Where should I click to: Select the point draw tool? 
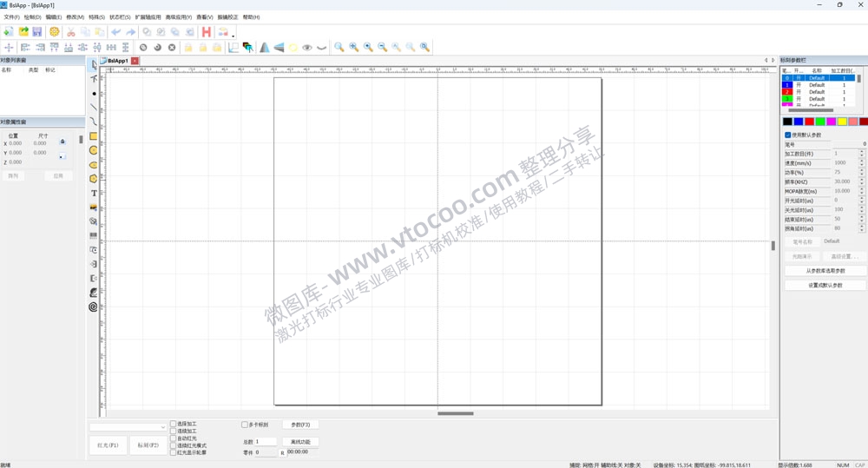click(94, 93)
